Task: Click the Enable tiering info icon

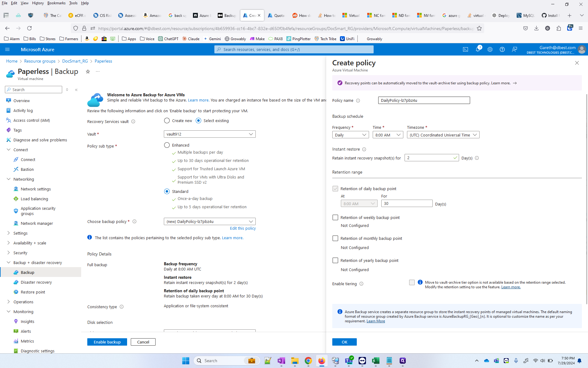Action: pyautogui.click(x=361, y=284)
